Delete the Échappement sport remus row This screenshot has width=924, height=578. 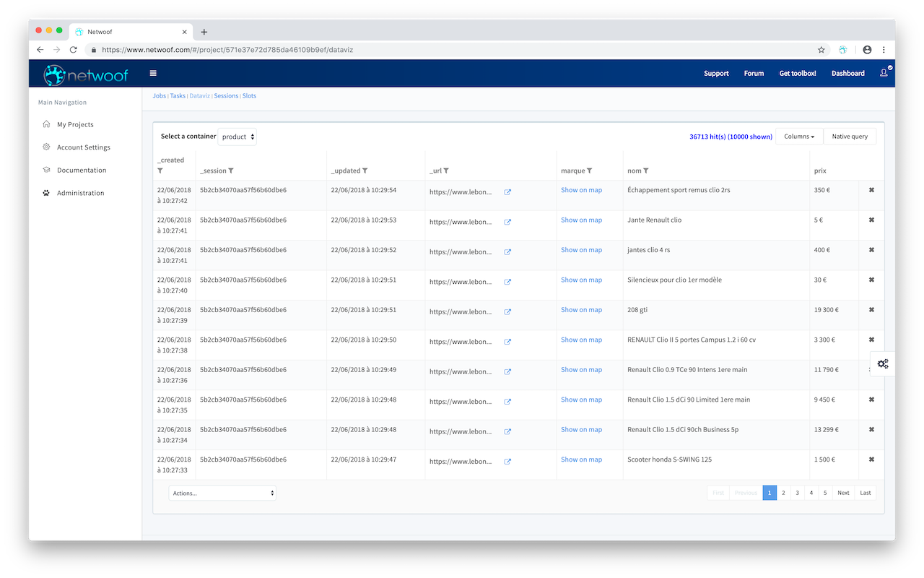pos(871,190)
